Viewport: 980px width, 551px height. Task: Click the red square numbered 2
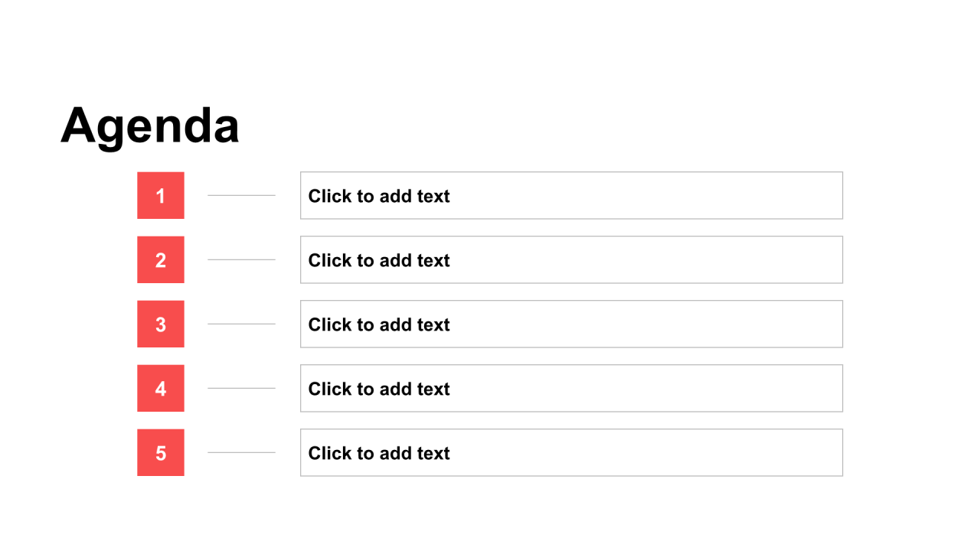[x=161, y=259]
